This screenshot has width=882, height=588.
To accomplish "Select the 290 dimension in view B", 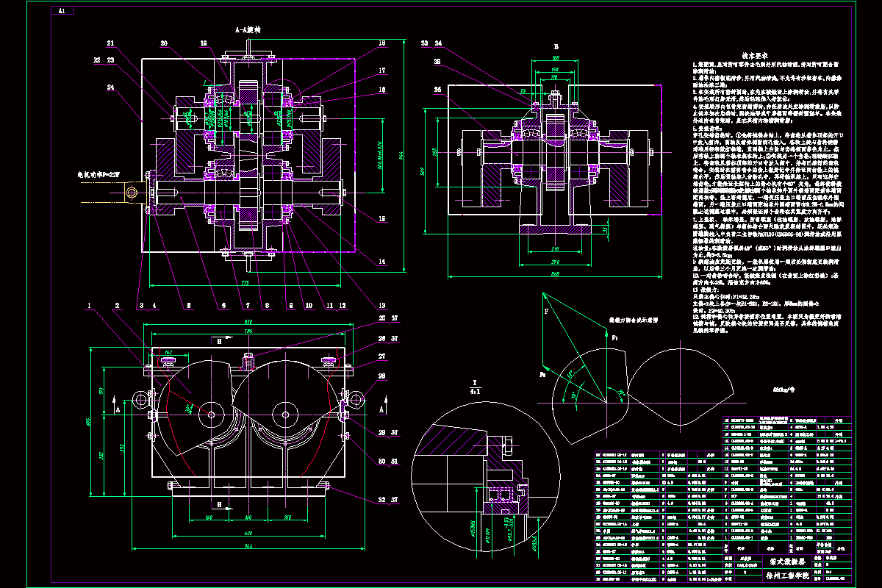I will pyautogui.click(x=556, y=261).
